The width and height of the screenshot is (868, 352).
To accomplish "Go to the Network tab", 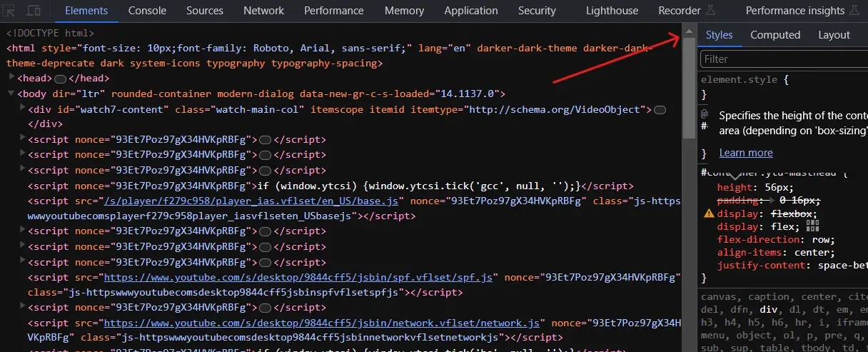I will (263, 11).
